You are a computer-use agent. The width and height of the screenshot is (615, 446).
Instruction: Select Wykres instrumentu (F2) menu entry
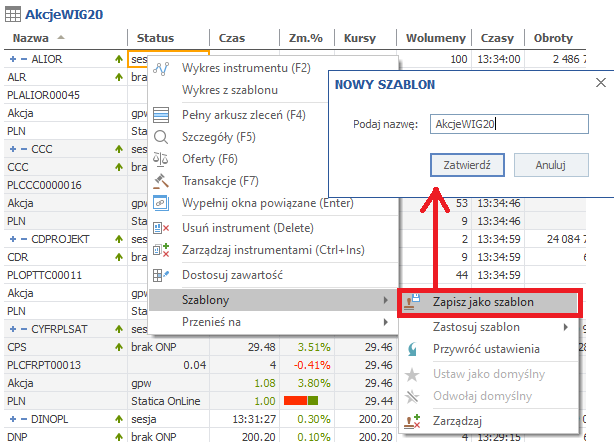click(x=246, y=68)
